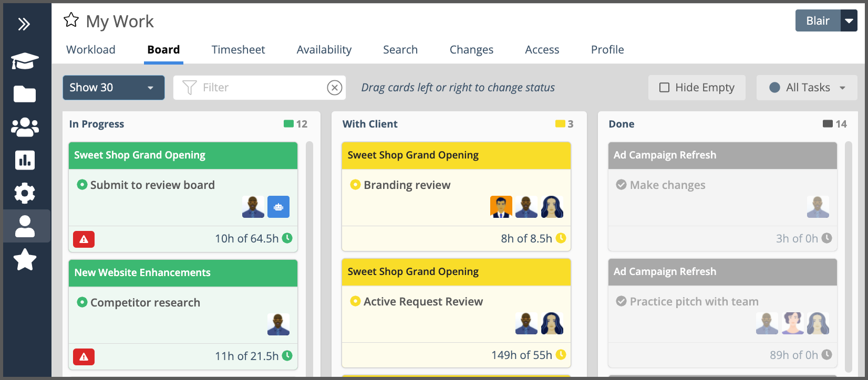
Task: Open the folder projects icon in sidebar
Action: point(25,94)
